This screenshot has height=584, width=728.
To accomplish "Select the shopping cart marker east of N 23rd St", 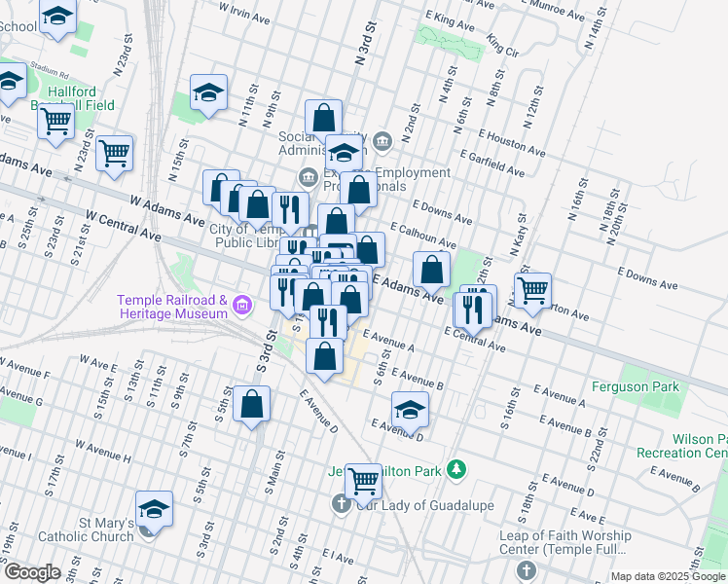I will (x=115, y=153).
